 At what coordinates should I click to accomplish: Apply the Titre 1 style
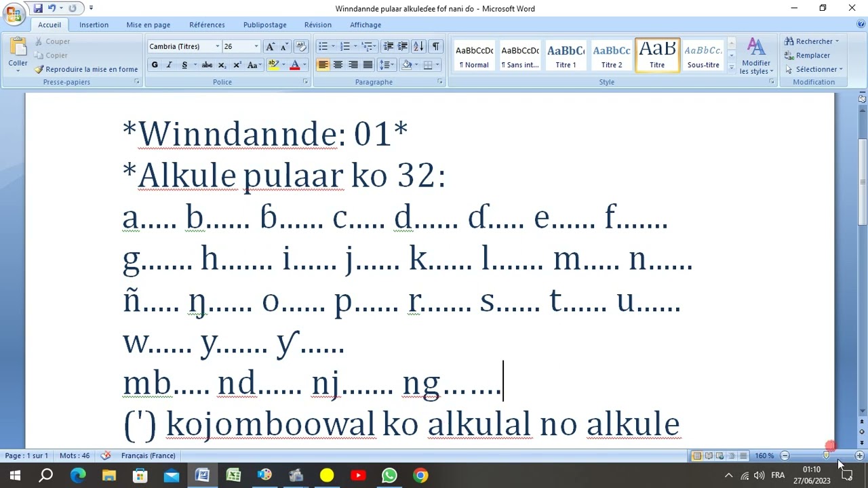(x=566, y=56)
